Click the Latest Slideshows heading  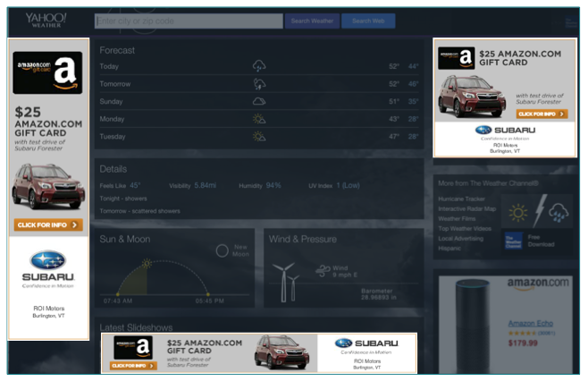pos(136,327)
